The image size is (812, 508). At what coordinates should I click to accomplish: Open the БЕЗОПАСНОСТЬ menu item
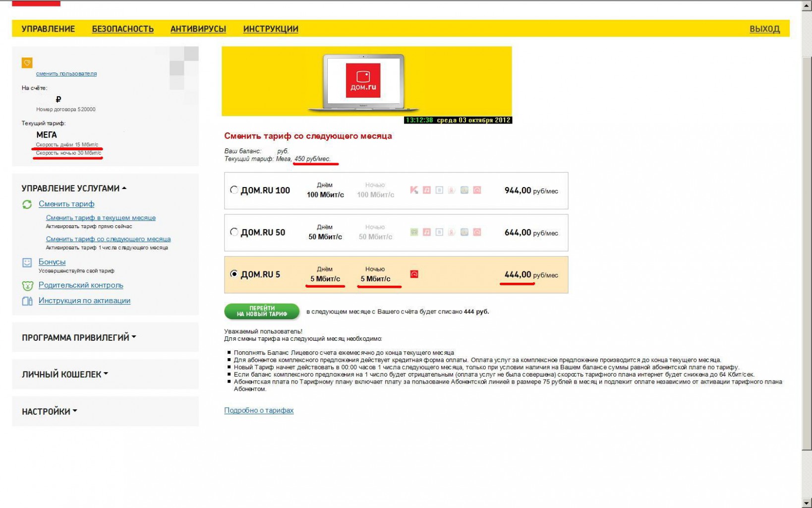pos(123,29)
